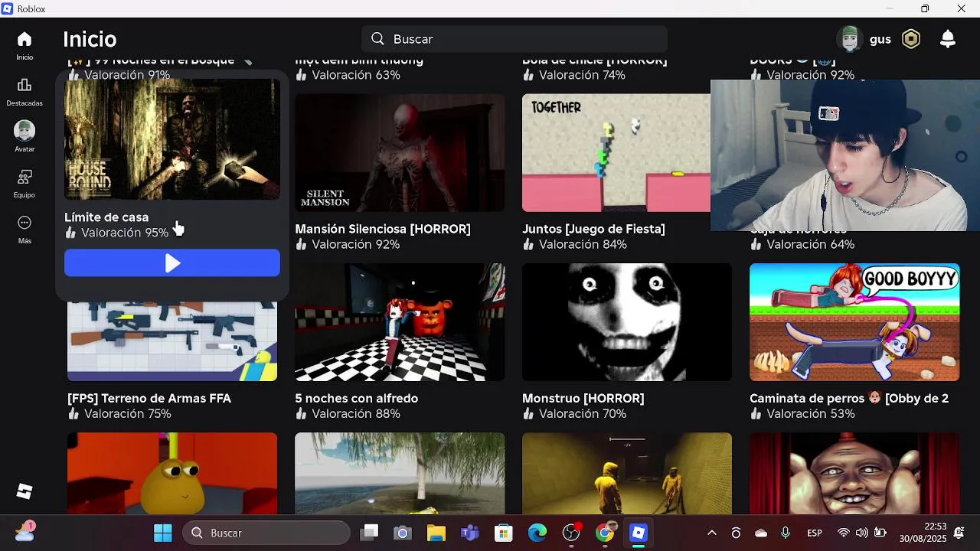The width and height of the screenshot is (980, 551).
Task: Open the camera app taskbar icon
Action: (403, 533)
